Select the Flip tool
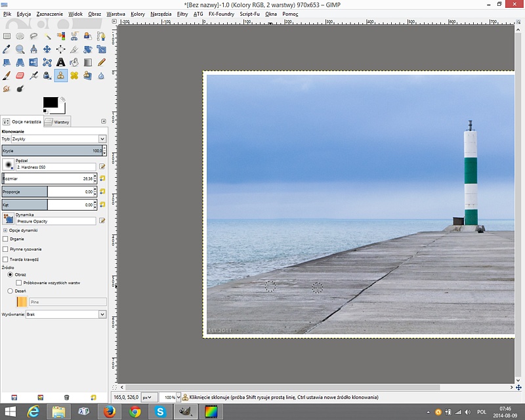Screen dimensions: 525x420 click(33, 62)
